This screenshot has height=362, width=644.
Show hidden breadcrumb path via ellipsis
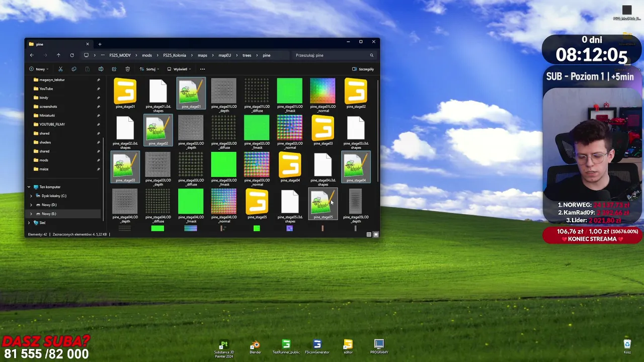coord(103,55)
